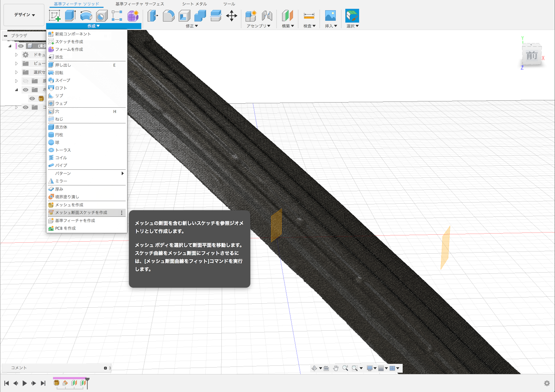
Task: Click first mesh feature in timeline
Action: [57, 383]
